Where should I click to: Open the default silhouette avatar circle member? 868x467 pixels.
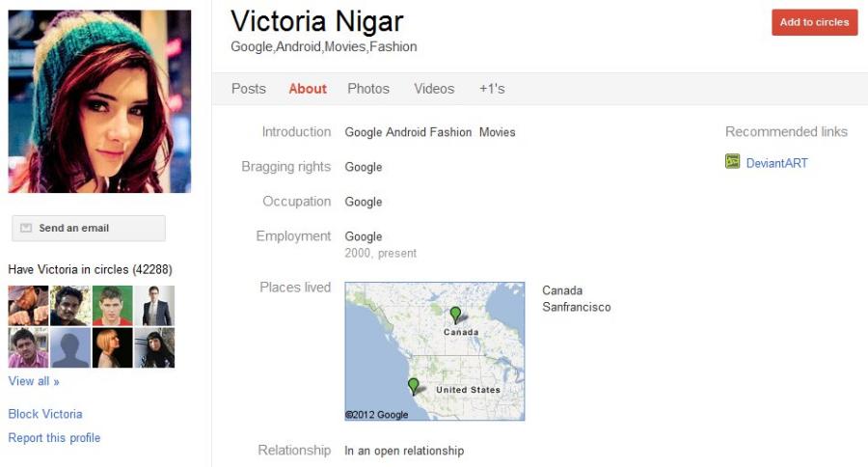click(70, 347)
